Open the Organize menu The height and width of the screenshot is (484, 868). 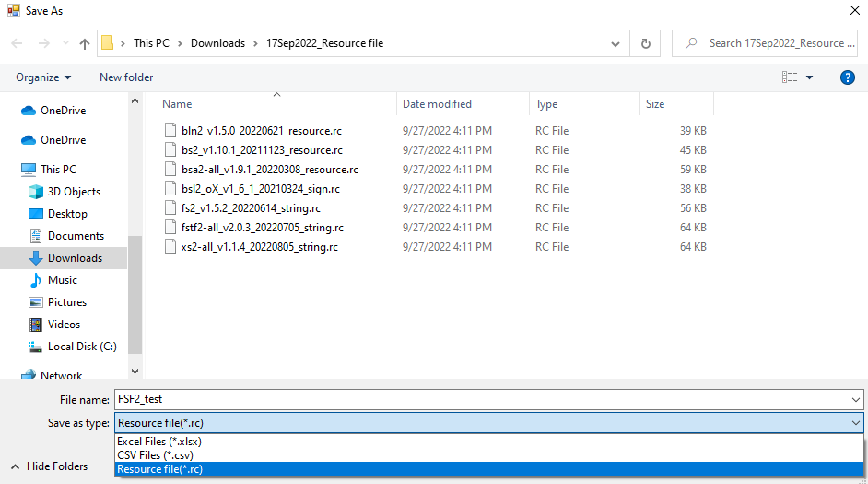tap(43, 77)
